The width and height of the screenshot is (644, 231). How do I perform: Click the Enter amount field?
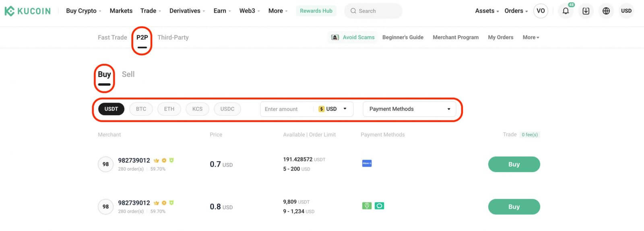[287, 109]
